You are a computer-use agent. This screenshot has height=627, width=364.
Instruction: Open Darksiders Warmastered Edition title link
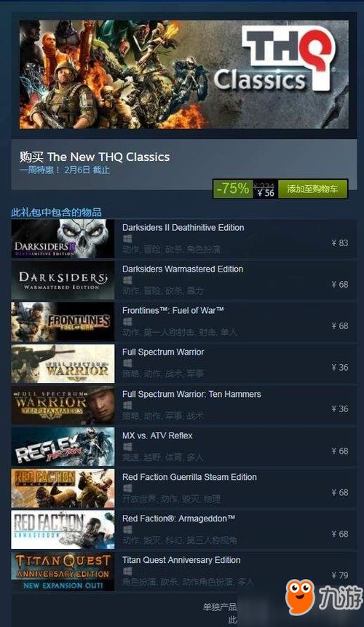coord(183,269)
